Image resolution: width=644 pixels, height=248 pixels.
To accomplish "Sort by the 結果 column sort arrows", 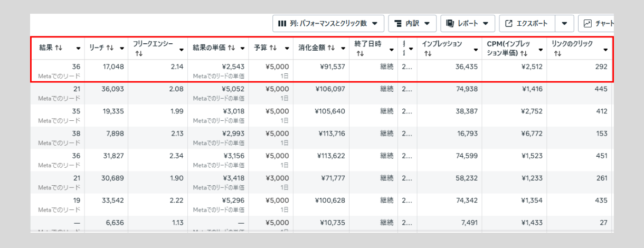I will coord(59,48).
